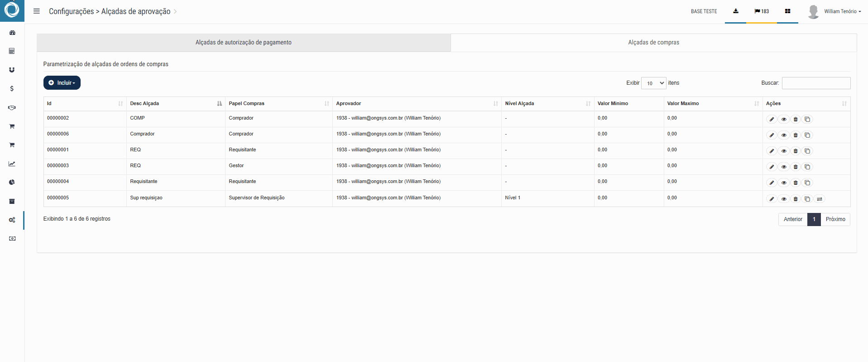Duplicate the 00000001 REQ record

pos(807,151)
